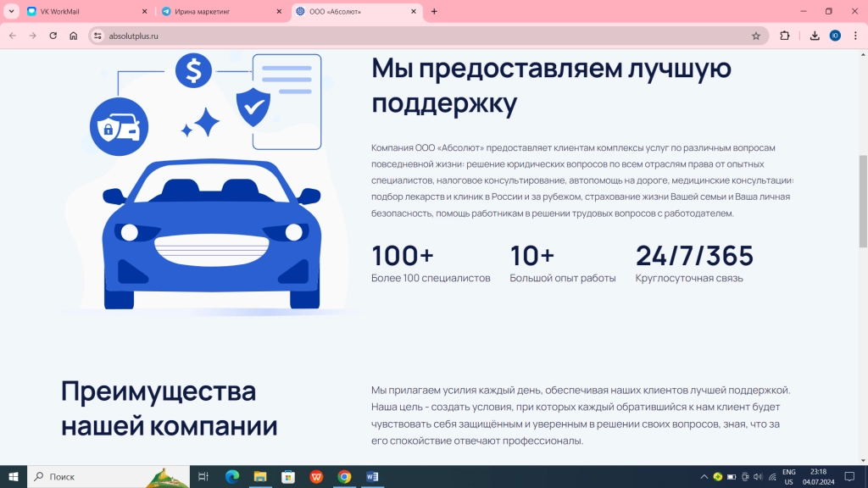
Task: Open the volume control in tray
Action: (758, 477)
